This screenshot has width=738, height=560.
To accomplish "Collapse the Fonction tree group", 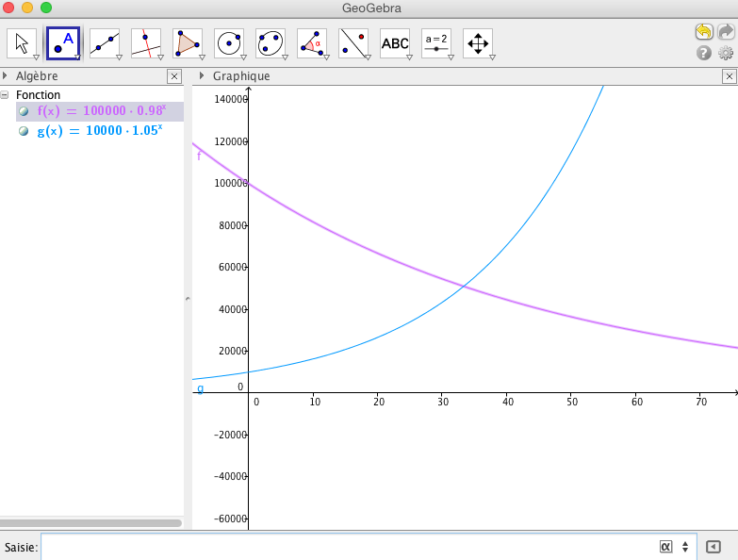I will pyautogui.click(x=6, y=95).
